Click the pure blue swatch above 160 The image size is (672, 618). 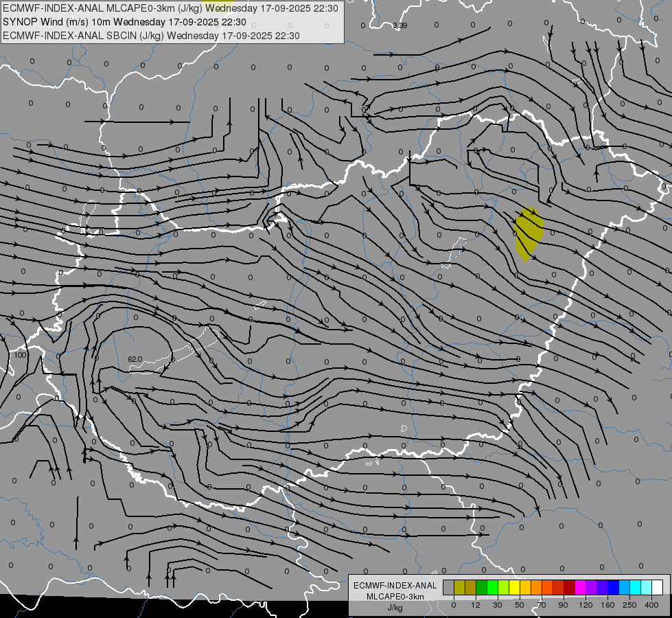point(613,587)
